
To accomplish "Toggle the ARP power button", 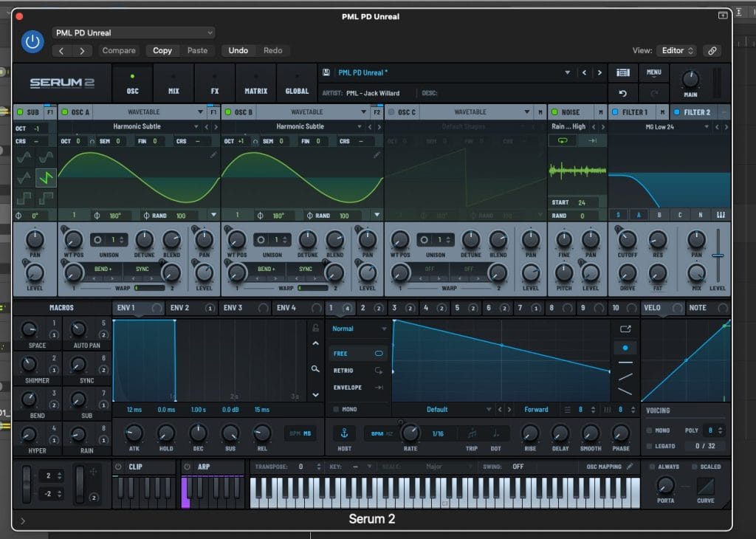I will [x=187, y=467].
